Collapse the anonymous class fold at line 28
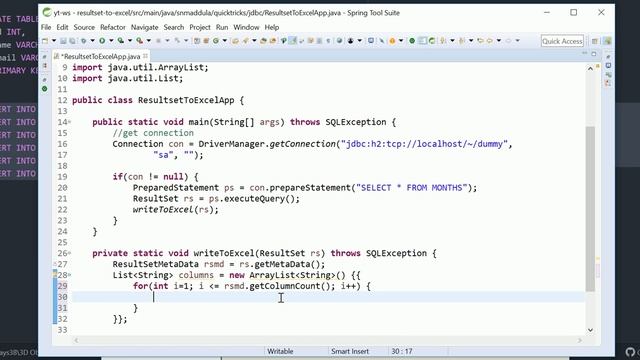This screenshot has height=360, width=640. click(x=69, y=275)
